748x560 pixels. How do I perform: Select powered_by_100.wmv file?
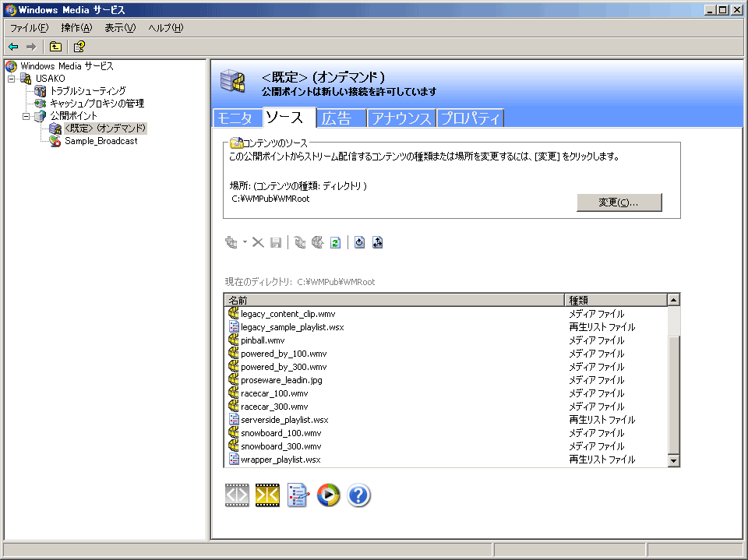[x=284, y=354]
